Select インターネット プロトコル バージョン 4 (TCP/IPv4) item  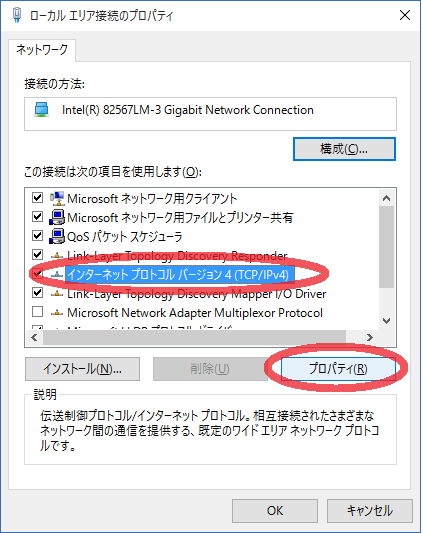179,275
